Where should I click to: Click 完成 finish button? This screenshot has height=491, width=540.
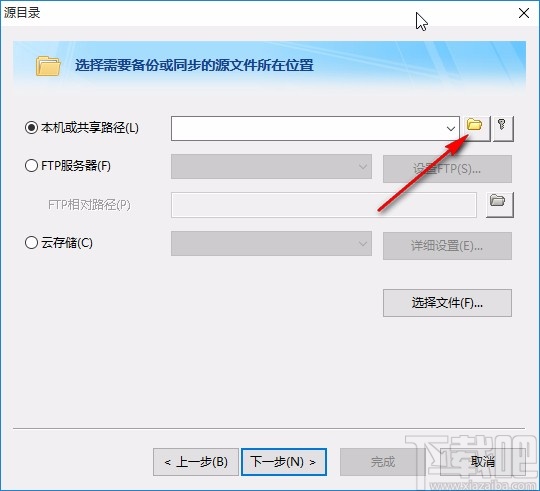383,462
